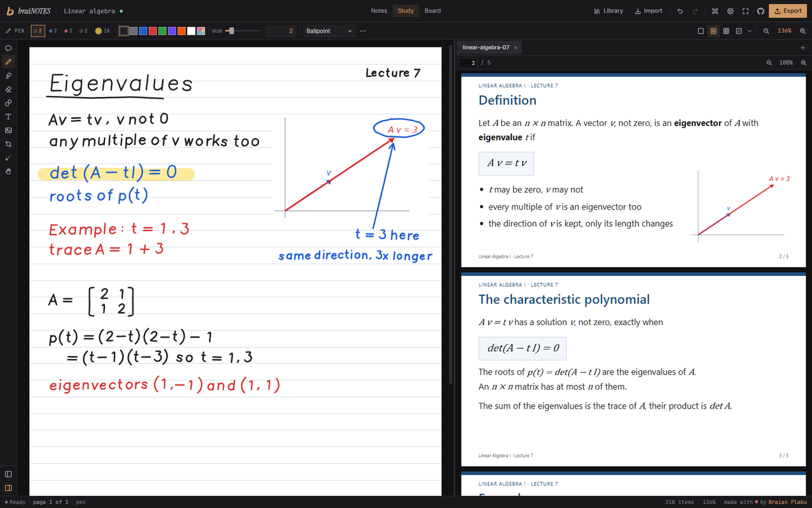812x508 pixels.
Task: Open the Ballpoint pen type dropdown
Action: [329, 31]
